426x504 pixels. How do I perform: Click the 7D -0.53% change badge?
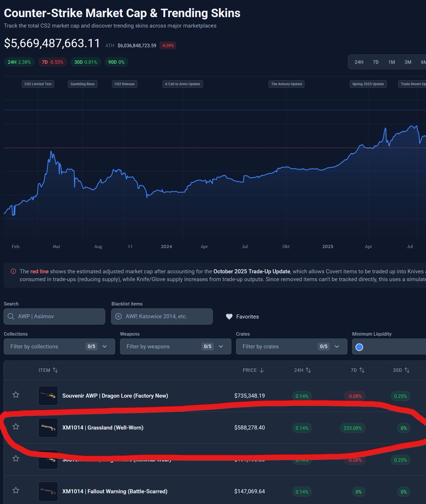(x=53, y=62)
